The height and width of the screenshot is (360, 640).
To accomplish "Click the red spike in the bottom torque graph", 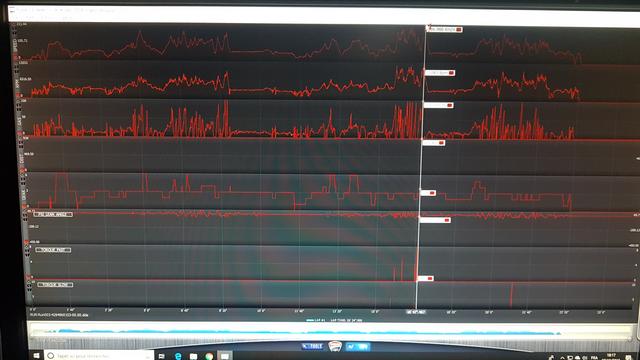I will [x=511, y=295].
